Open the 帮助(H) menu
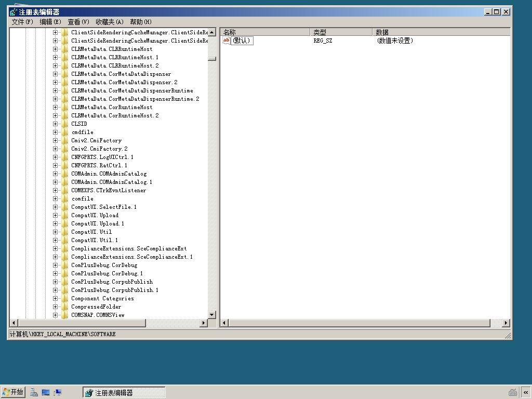 point(140,22)
